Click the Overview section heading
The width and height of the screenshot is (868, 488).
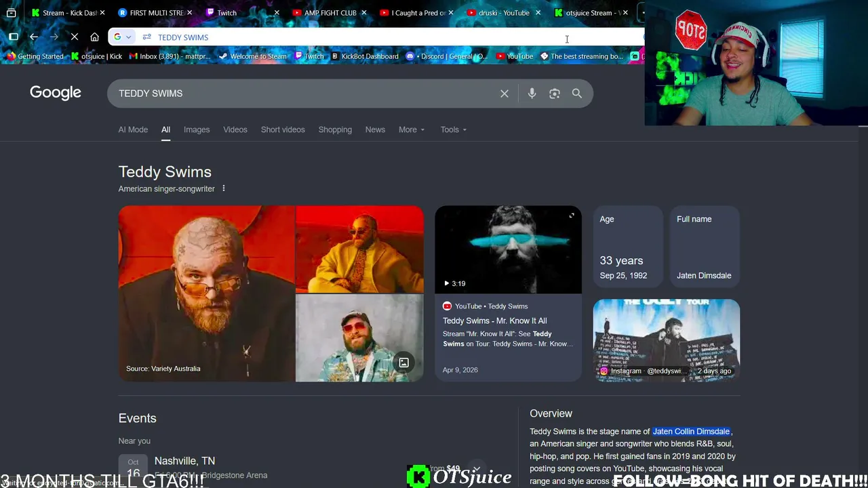pyautogui.click(x=551, y=413)
